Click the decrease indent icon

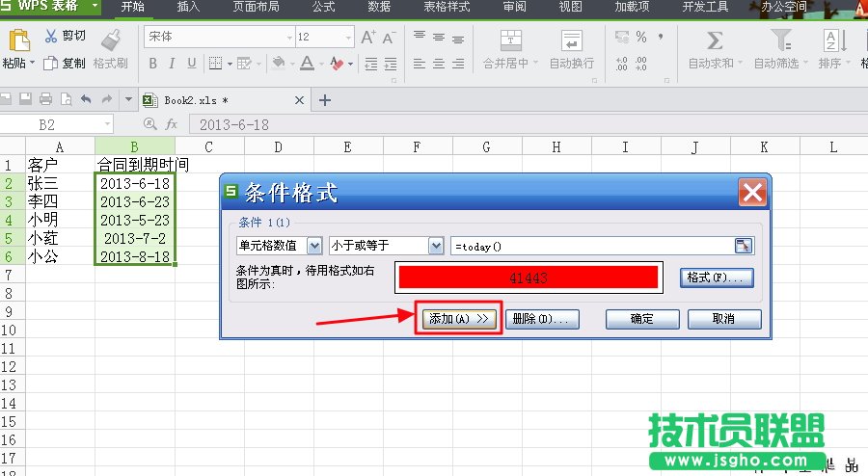click(371, 64)
